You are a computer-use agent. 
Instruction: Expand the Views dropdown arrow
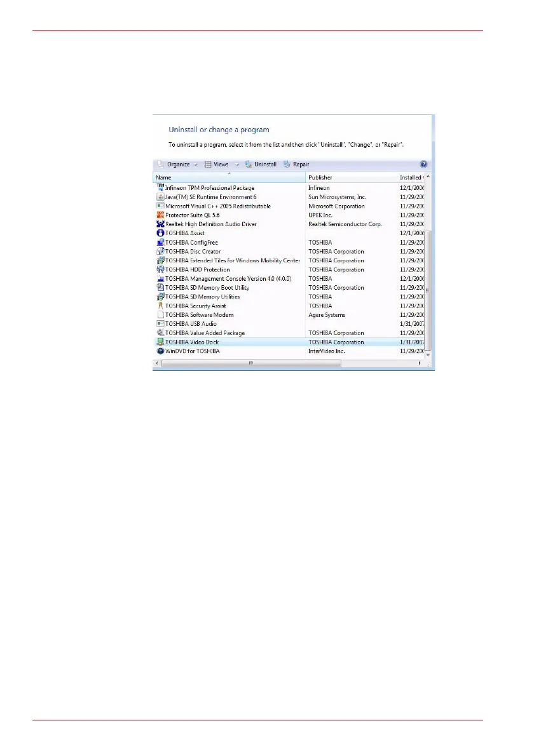(x=237, y=165)
